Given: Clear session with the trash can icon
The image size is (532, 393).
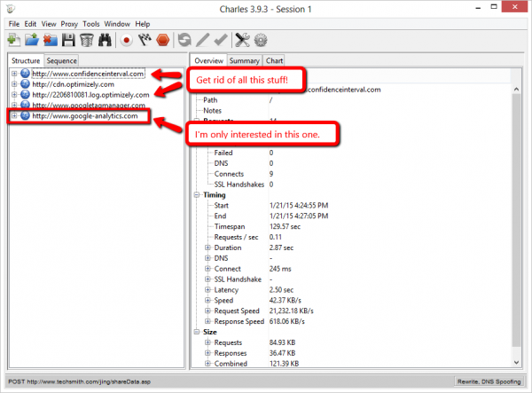Looking at the screenshot, I should [87, 40].
